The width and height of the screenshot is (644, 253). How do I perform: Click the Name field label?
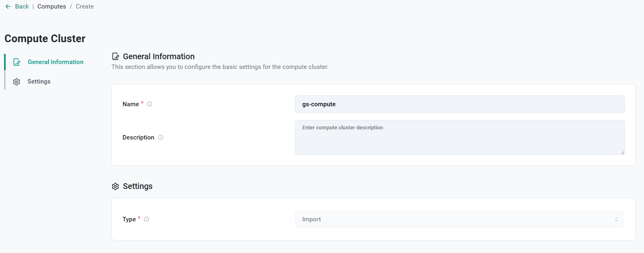131,104
